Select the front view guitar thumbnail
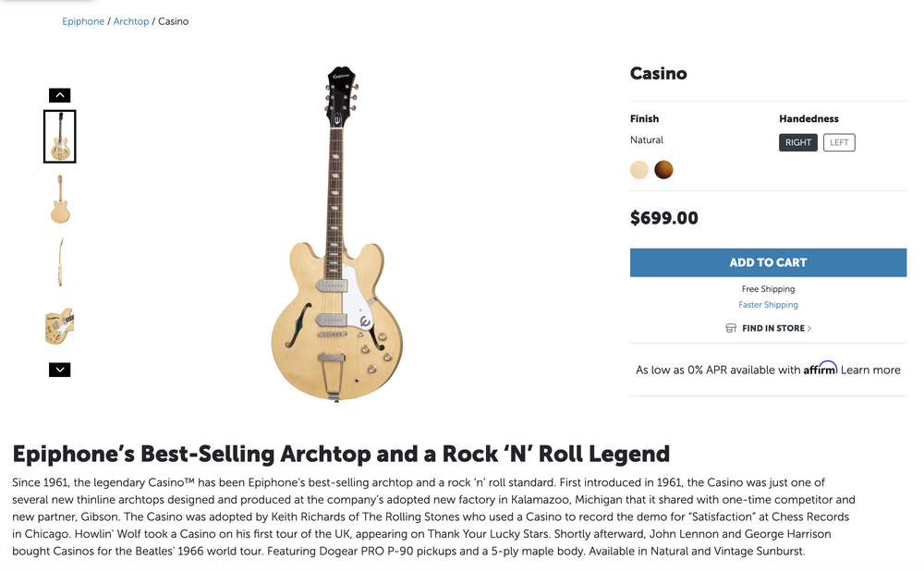Screen dimensions: 924x571 (60, 137)
